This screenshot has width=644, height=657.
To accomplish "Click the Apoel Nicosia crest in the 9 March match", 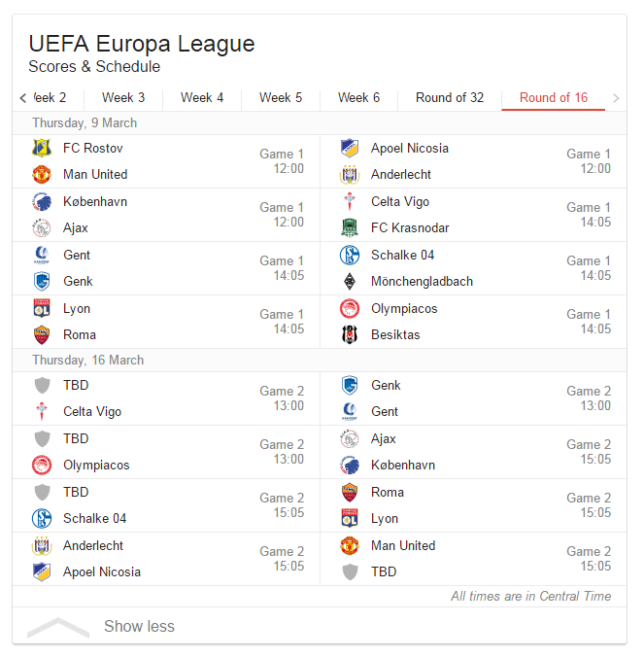I will (x=350, y=148).
